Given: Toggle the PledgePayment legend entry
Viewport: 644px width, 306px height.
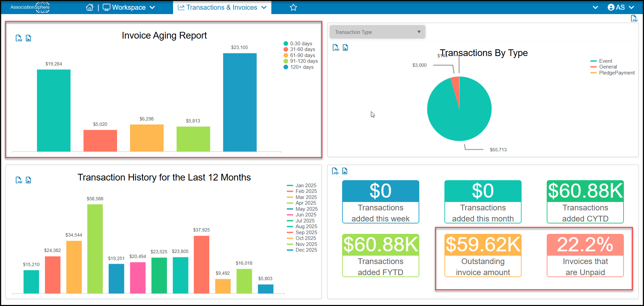Looking at the screenshot, I should tap(612, 73).
